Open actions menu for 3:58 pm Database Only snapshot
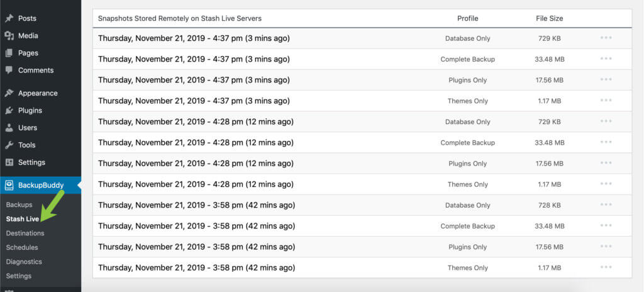 (x=606, y=205)
